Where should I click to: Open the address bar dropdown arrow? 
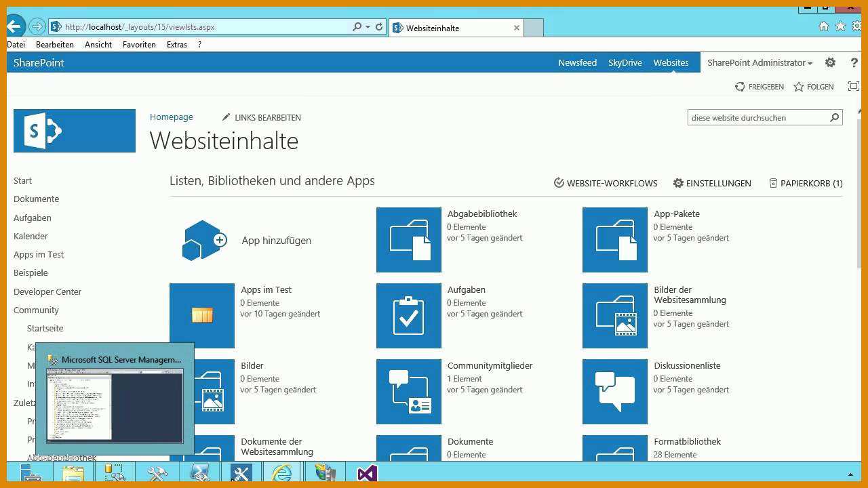[x=368, y=27]
